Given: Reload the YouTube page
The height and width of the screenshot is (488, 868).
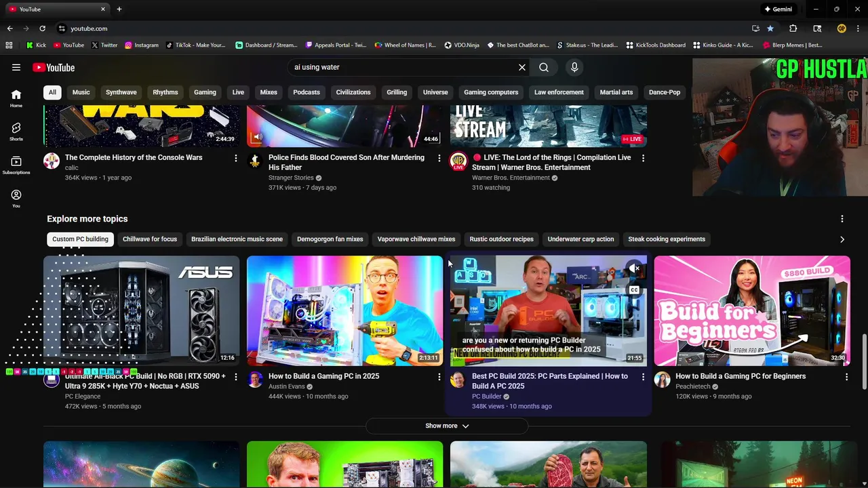Looking at the screenshot, I should click(x=42, y=28).
